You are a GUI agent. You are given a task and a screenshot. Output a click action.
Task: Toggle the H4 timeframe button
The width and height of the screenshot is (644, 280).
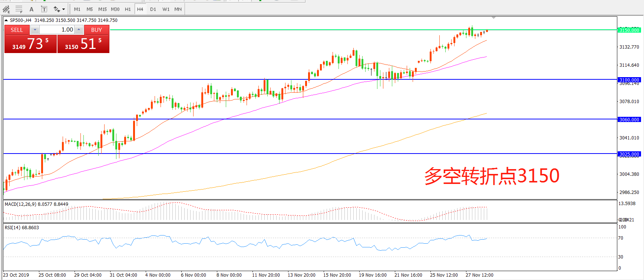pos(140,9)
